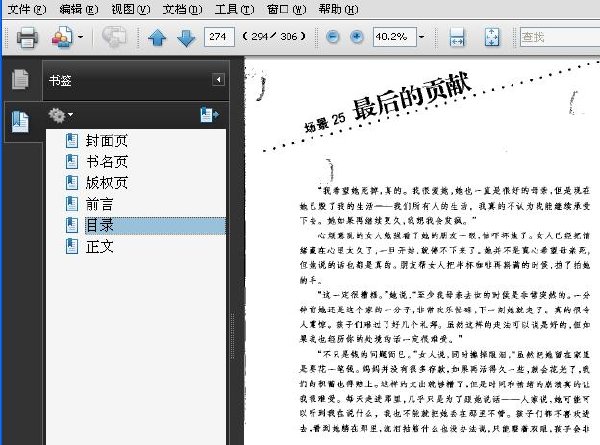Zoom in with the plus button
600x445 pixels.
(357, 37)
